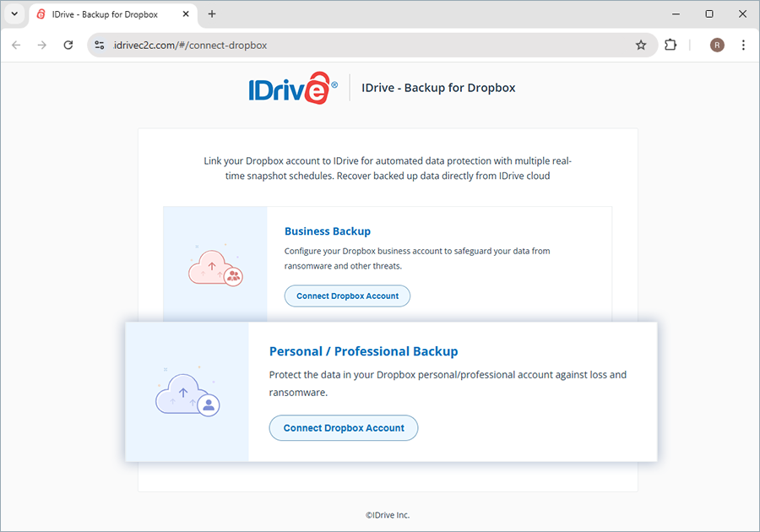Click the Business Backup heading

[x=328, y=231]
